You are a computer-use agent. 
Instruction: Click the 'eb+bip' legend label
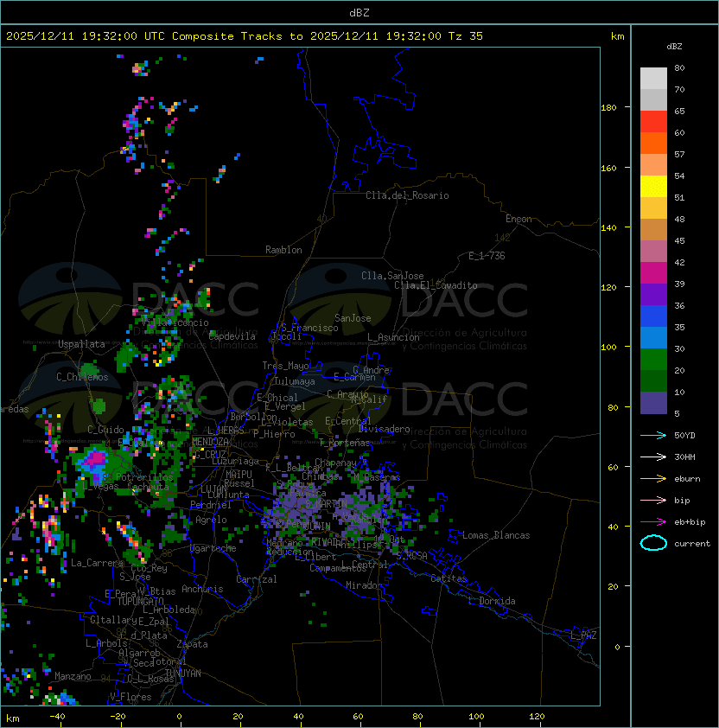[690, 522]
